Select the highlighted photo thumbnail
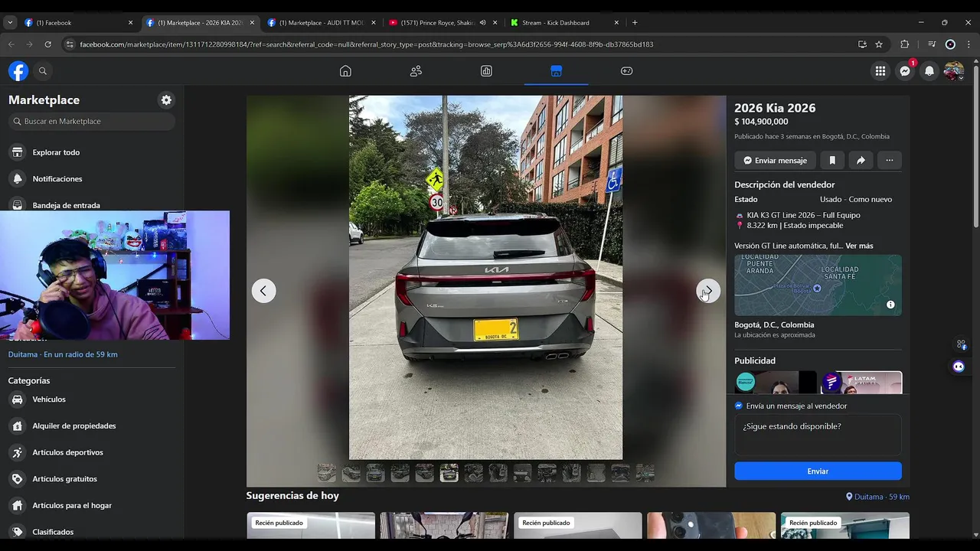The height and width of the screenshot is (551, 980). 449,474
